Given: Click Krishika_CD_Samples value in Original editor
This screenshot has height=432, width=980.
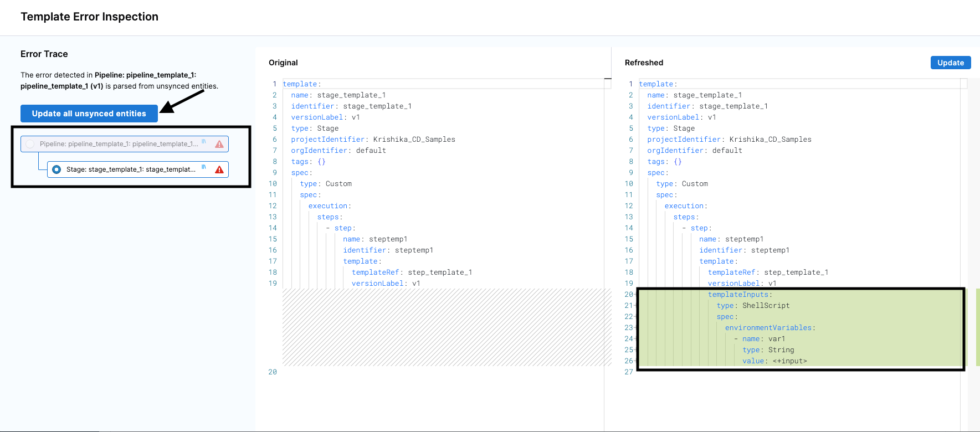Looking at the screenshot, I should click(x=414, y=140).
